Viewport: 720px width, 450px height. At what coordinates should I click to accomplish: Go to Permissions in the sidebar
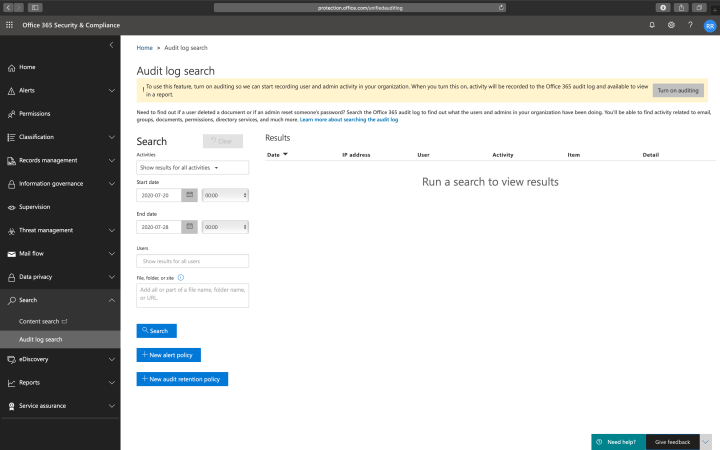35,113
